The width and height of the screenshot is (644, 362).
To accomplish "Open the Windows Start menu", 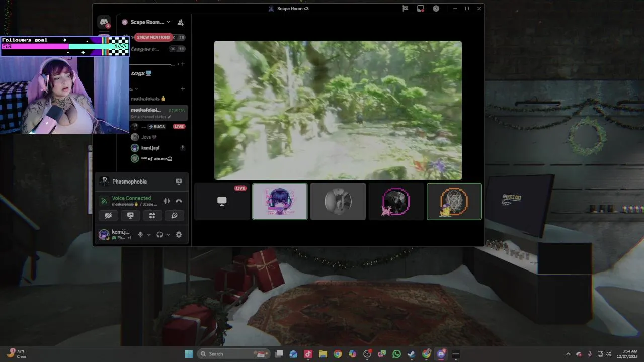I will (x=189, y=354).
